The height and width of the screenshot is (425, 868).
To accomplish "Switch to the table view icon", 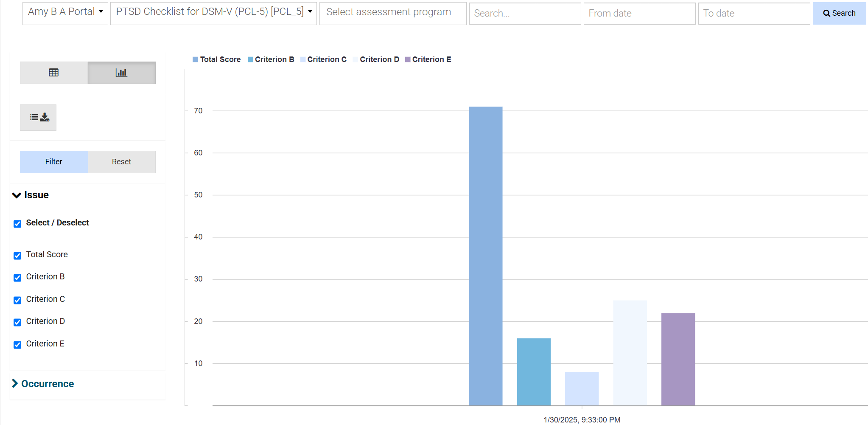I will 53,73.
